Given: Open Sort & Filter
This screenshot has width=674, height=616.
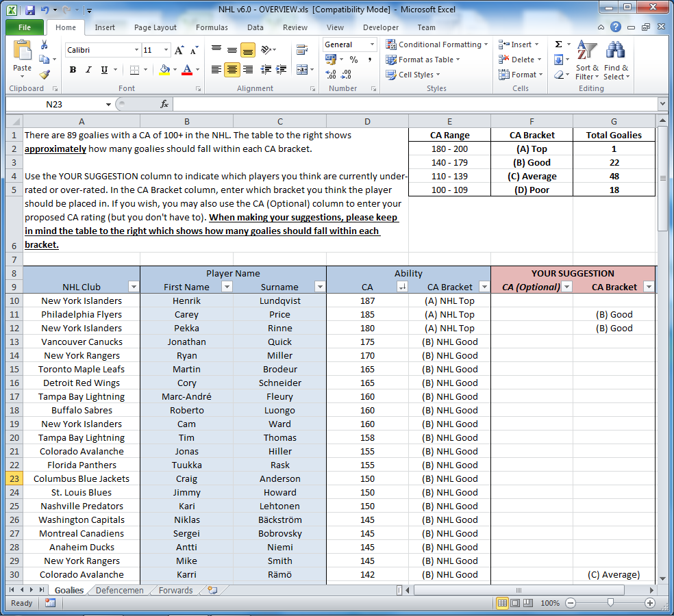Looking at the screenshot, I should point(587,60).
